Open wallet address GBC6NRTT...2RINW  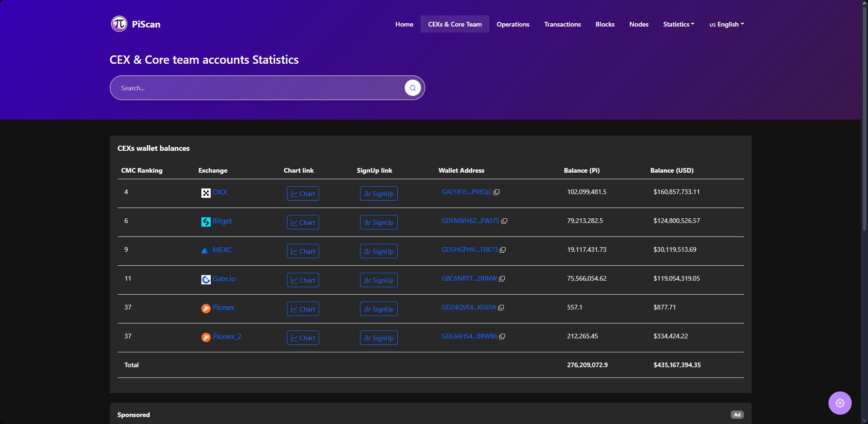click(x=469, y=279)
